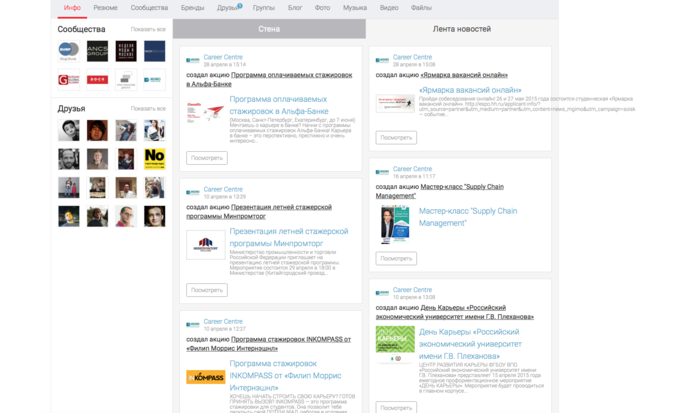This screenshot has width=690, height=413.
Task: Click Посмотреть button under Ярмарка вакансий post
Action: coord(396,138)
